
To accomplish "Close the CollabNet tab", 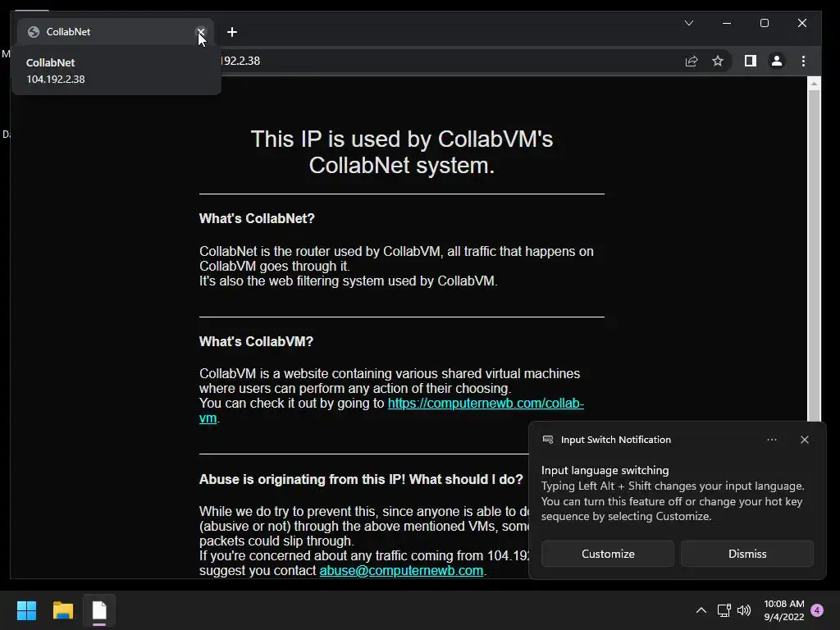I will pos(201,32).
